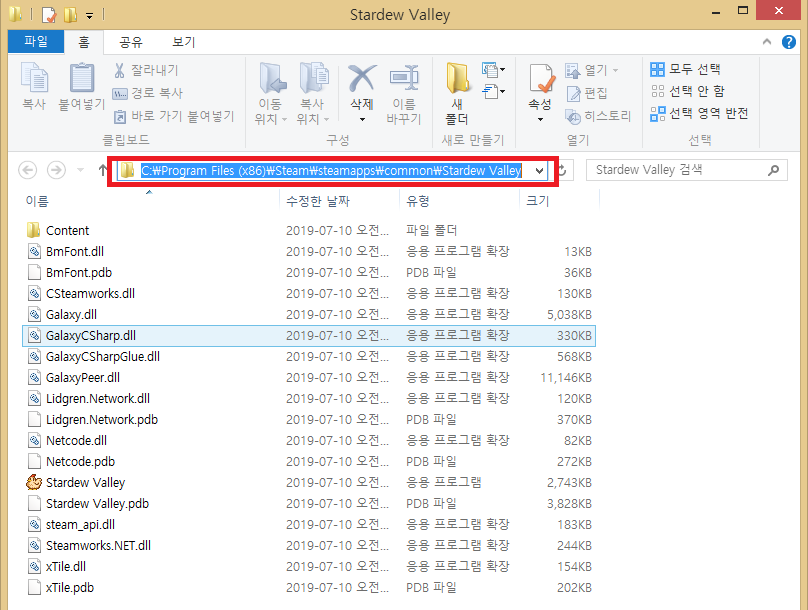808x610 pixels.
Task: Click quick access New folder icon in title bar
Action: pyautogui.click(x=70, y=14)
